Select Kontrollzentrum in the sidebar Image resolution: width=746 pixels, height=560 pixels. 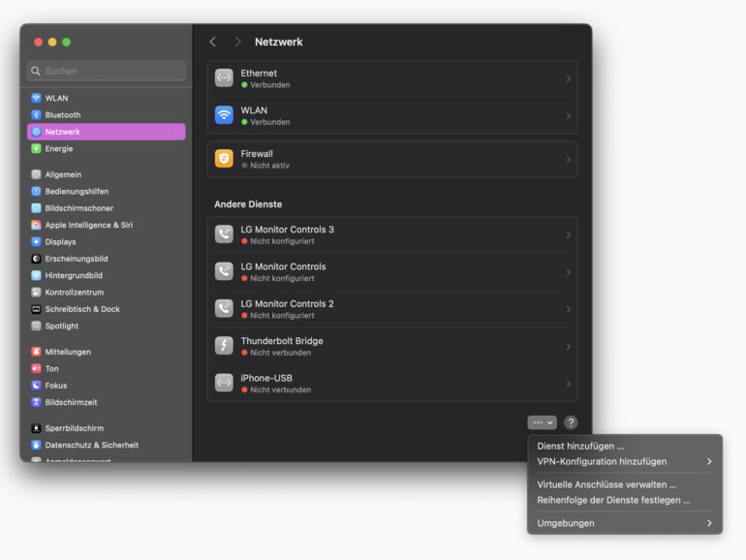74,292
